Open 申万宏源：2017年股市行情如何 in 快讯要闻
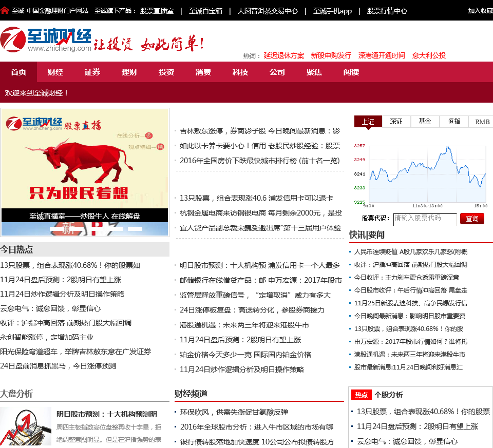Image resolution: width=493 pixels, height=448 pixels. coord(411,341)
